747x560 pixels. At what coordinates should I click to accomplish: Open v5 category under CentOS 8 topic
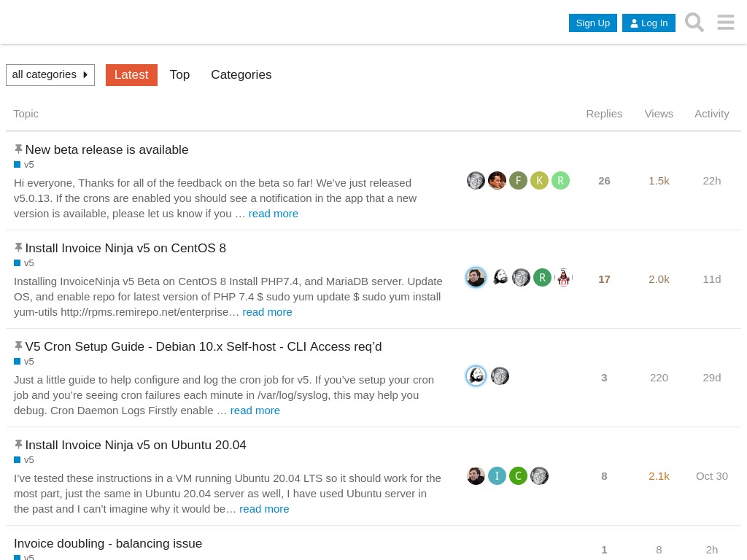[x=29, y=262]
